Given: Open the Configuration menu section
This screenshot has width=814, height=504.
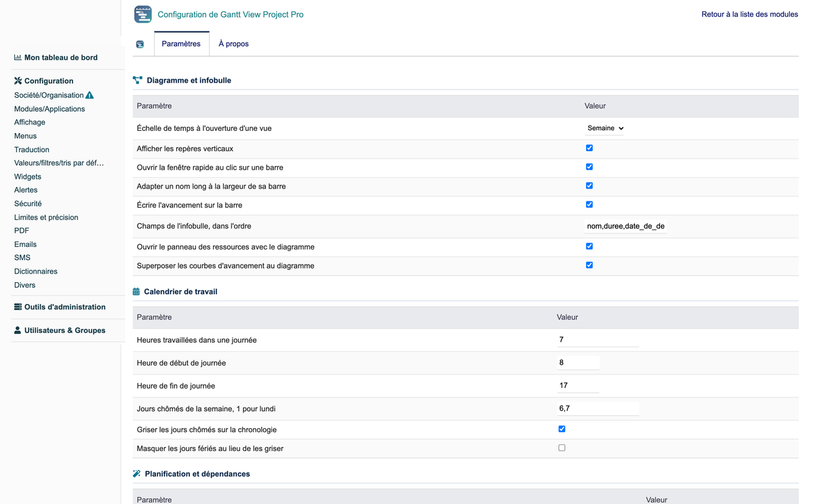Looking at the screenshot, I should (x=49, y=81).
